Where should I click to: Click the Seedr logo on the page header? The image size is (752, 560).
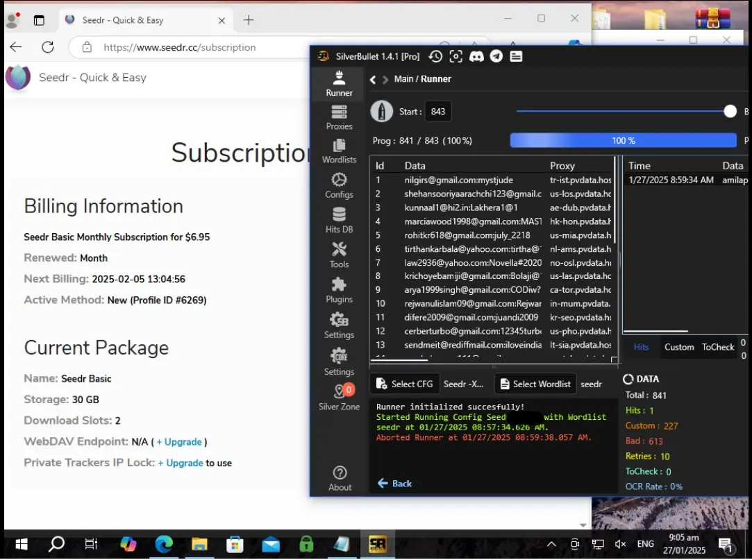point(18,77)
